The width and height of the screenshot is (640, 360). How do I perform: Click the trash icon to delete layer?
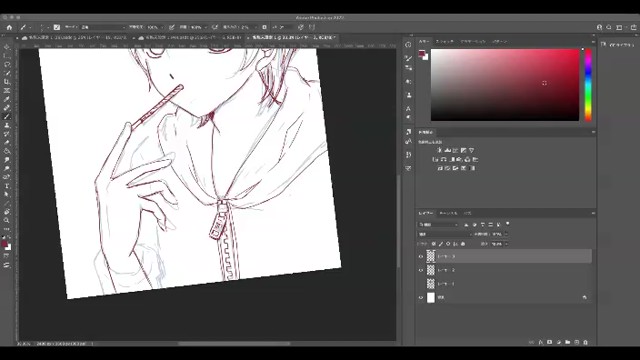(585, 342)
